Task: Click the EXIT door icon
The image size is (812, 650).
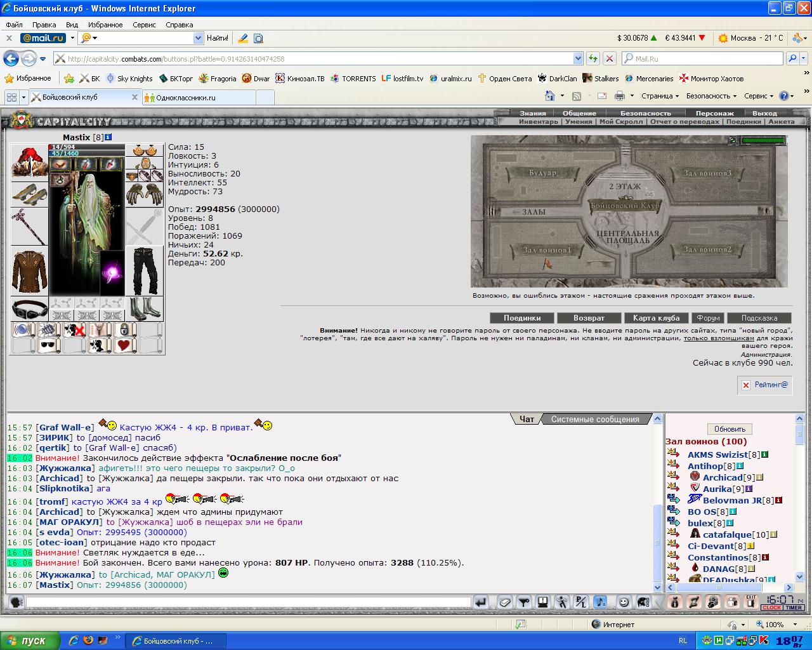Action: 751,602
